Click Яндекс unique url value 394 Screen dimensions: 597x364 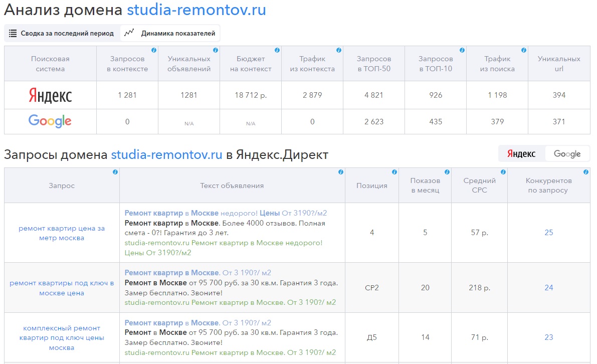click(559, 95)
